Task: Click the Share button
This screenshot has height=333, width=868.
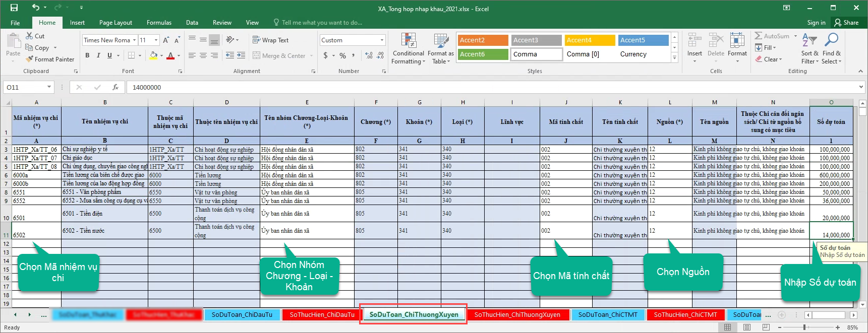Action: (x=846, y=23)
